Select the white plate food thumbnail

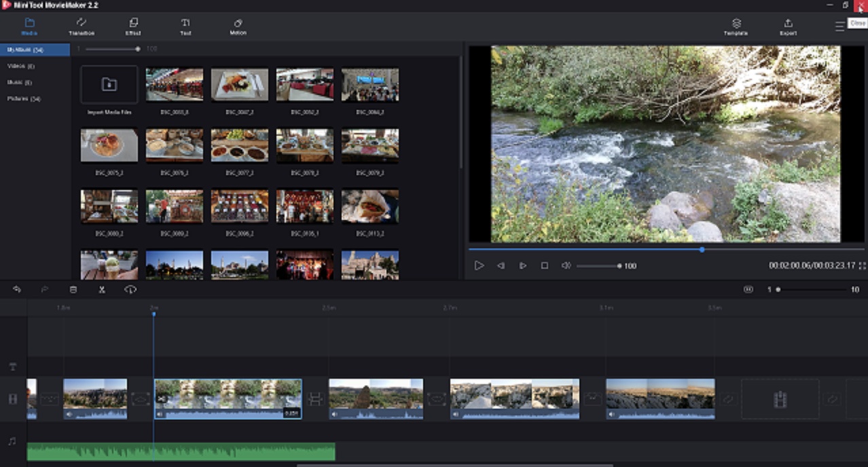pyautogui.click(x=239, y=84)
